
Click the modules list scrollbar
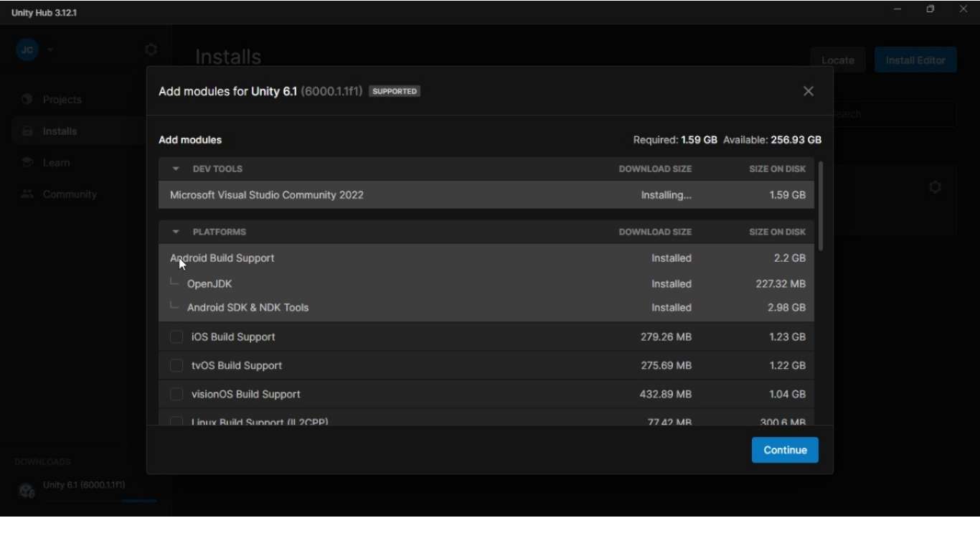821,206
